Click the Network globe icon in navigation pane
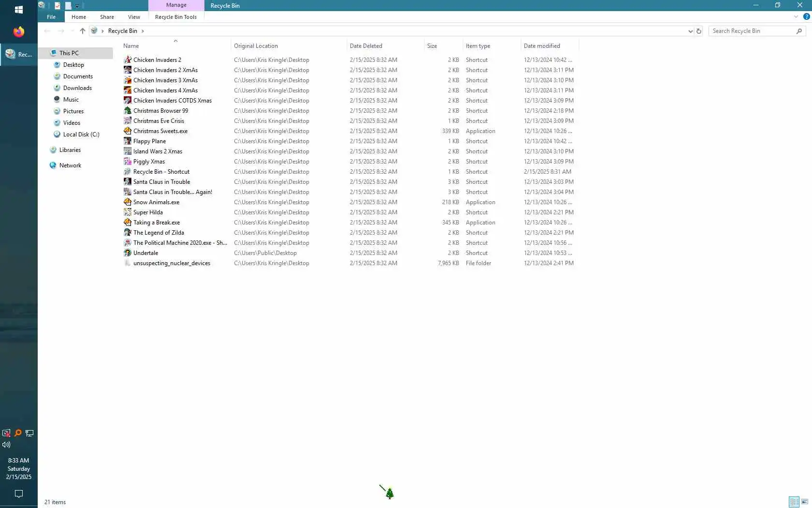This screenshot has width=812, height=508. coord(53,165)
